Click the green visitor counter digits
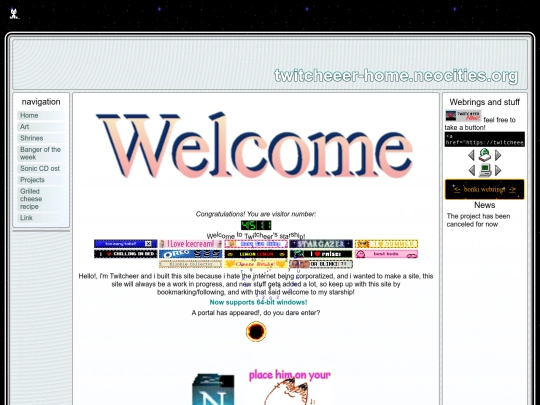 pos(256,225)
